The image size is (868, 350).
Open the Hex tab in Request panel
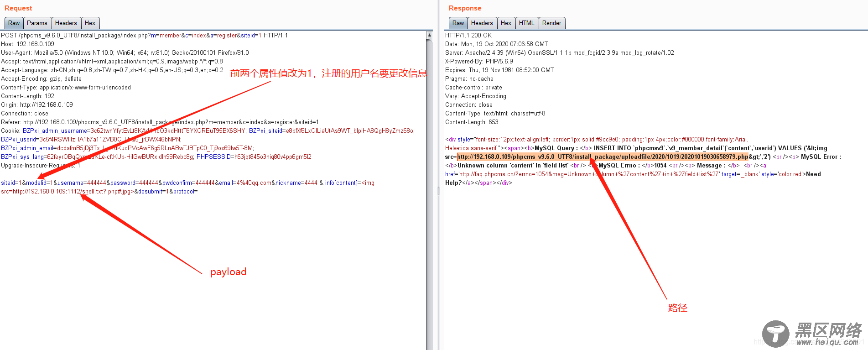coord(90,23)
